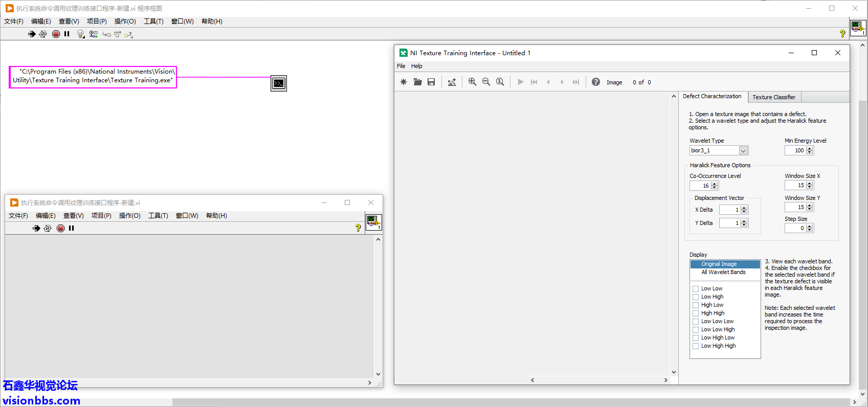Enable the Low High wavelet band checkbox
Image resolution: width=868 pixels, height=407 pixels.
pyautogui.click(x=696, y=297)
